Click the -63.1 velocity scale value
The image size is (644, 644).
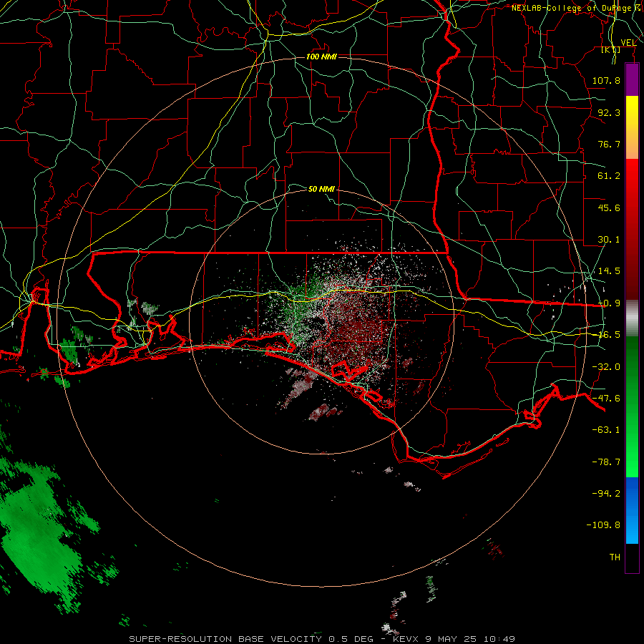coord(606,430)
